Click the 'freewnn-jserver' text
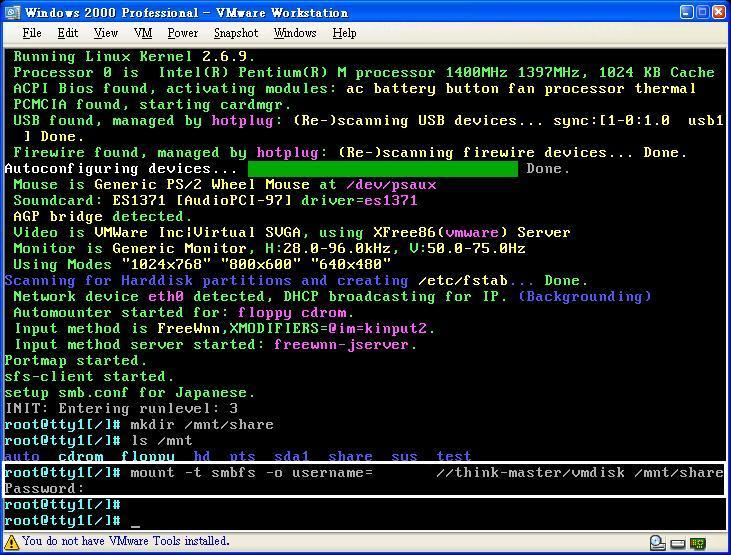The height and width of the screenshot is (555, 731). [343, 345]
